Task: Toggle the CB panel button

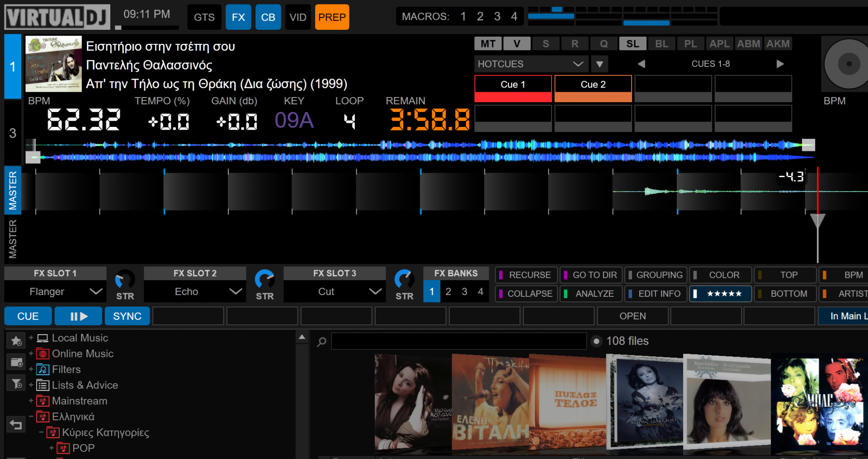Action: (x=268, y=17)
